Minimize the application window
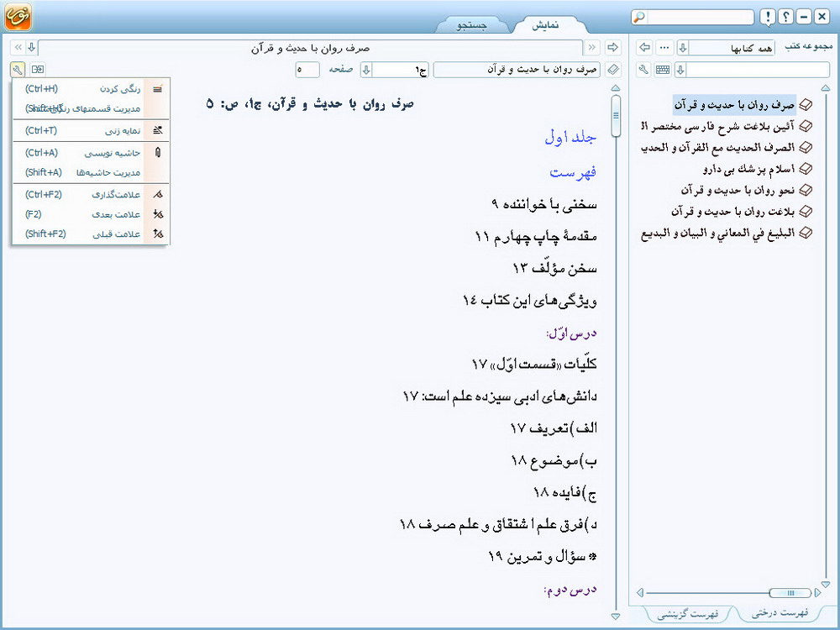The image size is (840, 630). click(x=803, y=17)
